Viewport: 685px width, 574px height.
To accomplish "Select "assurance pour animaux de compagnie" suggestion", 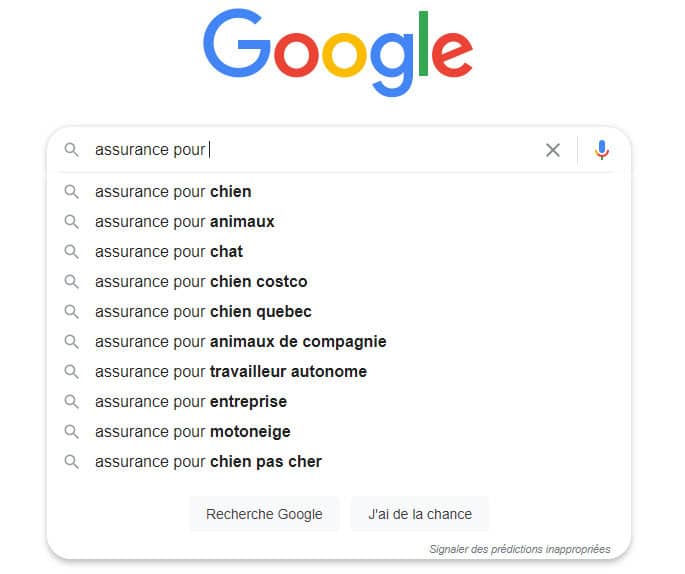I will coord(240,341).
